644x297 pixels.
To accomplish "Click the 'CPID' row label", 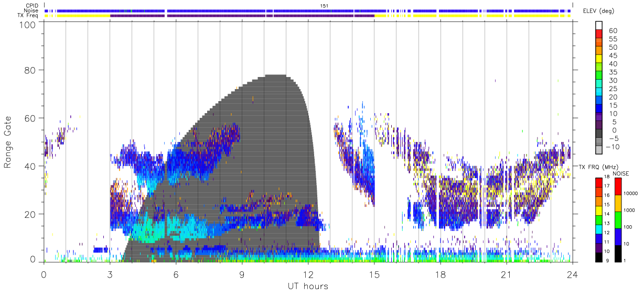I will [x=32, y=5].
